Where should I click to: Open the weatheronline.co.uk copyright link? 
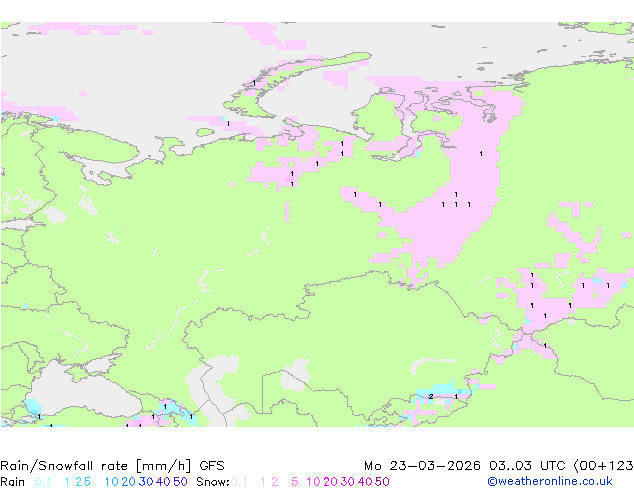point(550,481)
